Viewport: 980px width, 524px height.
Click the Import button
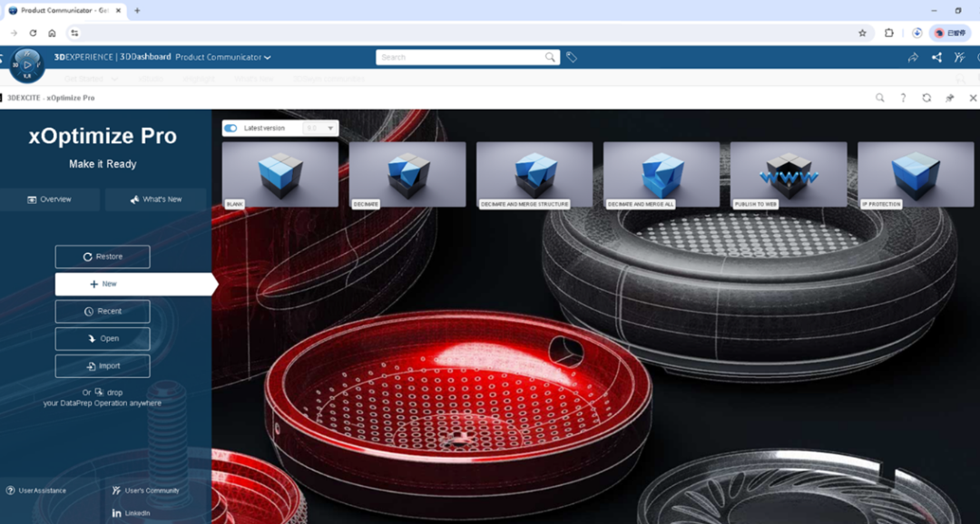point(103,366)
